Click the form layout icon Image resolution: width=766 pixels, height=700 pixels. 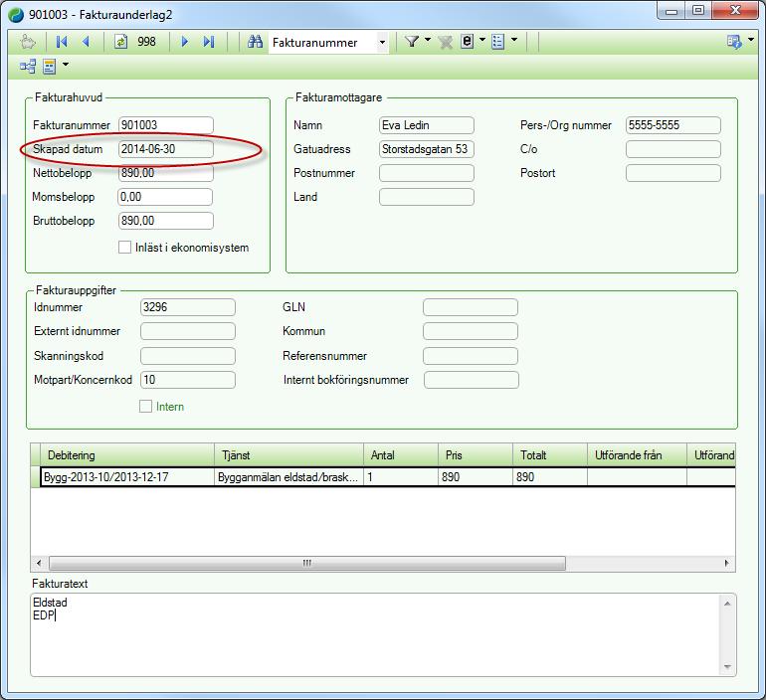click(50, 66)
